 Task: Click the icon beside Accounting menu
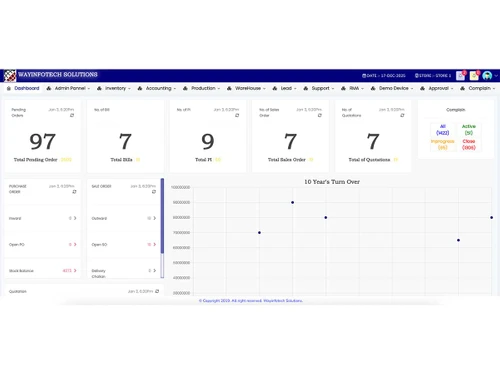[140, 88]
